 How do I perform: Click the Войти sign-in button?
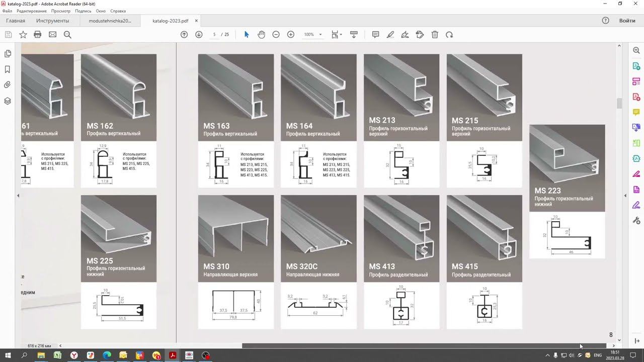tap(627, 21)
